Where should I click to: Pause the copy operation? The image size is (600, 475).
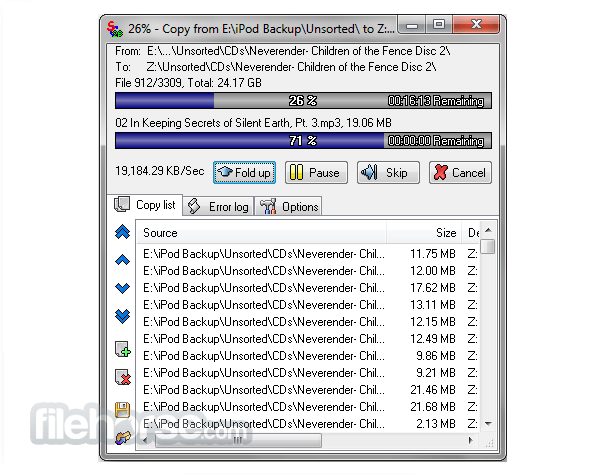pyautogui.click(x=316, y=173)
